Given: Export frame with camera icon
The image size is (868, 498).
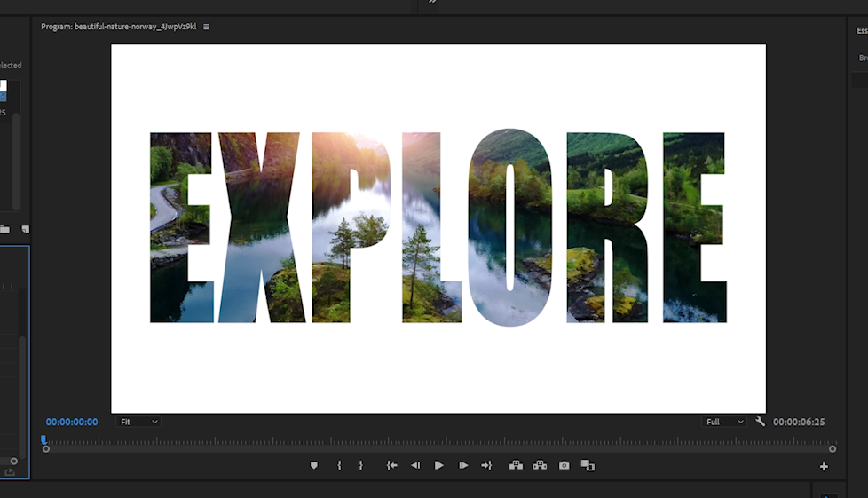Looking at the screenshot, I should (x=564, y=466).
